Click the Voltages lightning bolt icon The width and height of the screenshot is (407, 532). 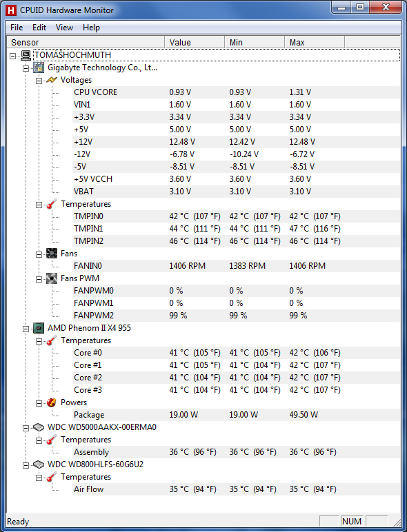click(x=52, y=80)
